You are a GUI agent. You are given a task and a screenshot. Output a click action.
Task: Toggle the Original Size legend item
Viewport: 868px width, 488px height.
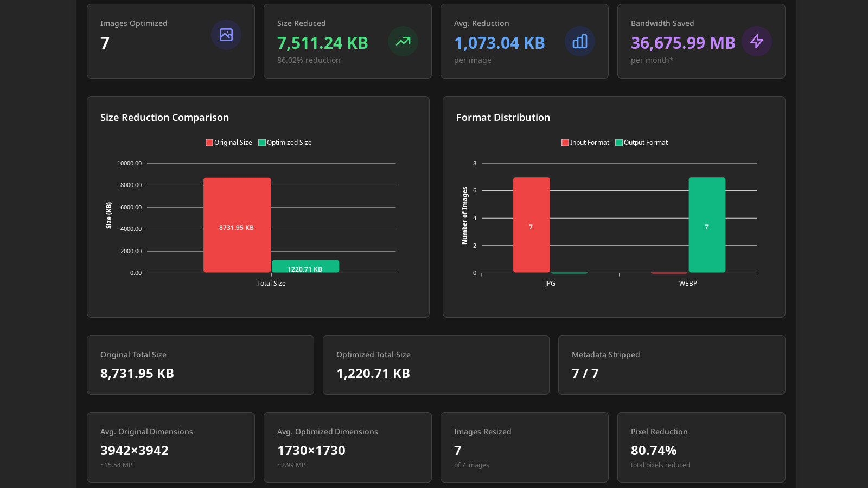pos(229,143)
